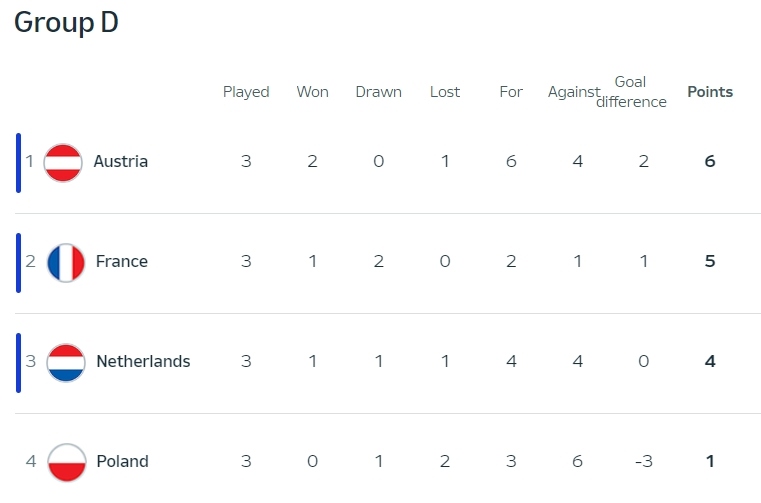761x503 pixels.
Task: Open the France team link
Action: (x=121, y=261)
